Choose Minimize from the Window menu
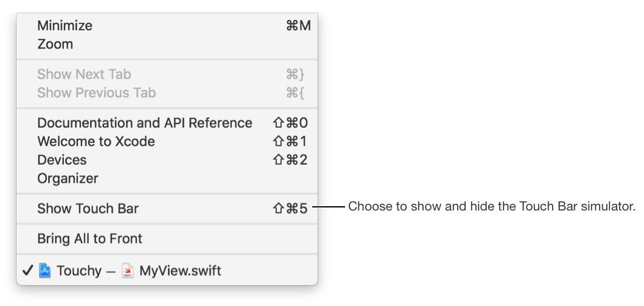The height and width of the screenshot is (306, 644). pos(65,26)
